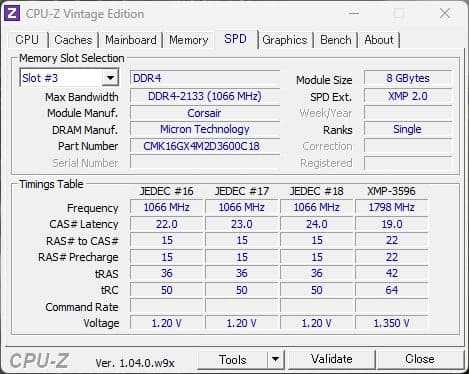Viewport: 469px width, 374px height.
Task: Click the JEDEC #16 column header
Action: click(x=167, y=191)
